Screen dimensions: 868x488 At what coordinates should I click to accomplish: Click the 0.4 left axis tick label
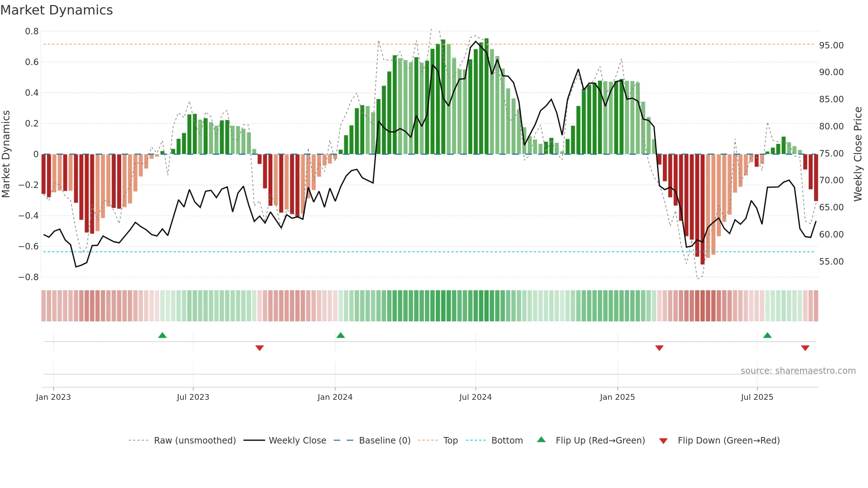pos(32,93)
